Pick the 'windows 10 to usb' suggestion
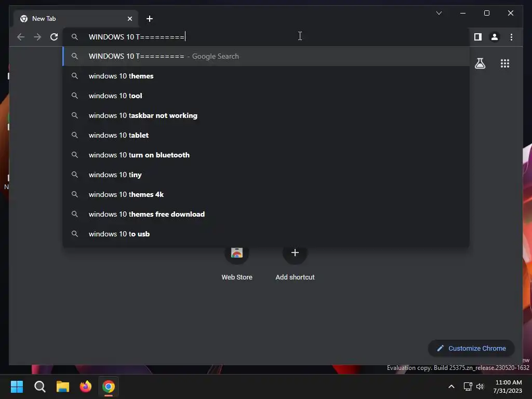 point(267,233)
